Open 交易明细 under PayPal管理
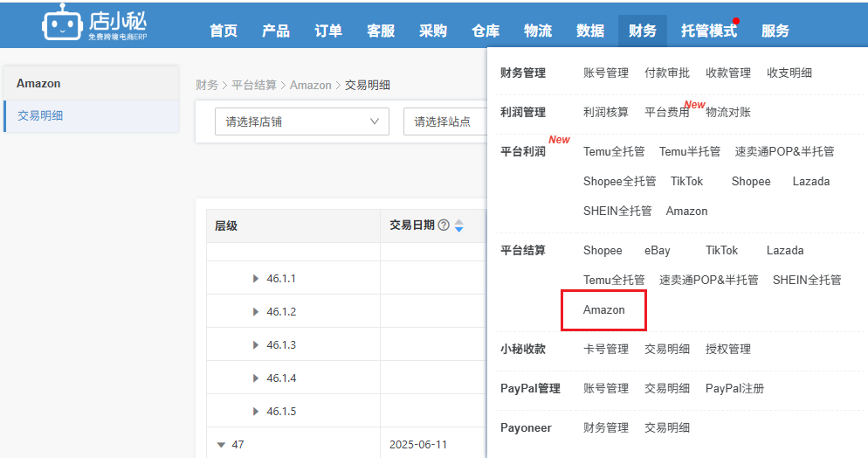This screenshot has height=458, width=868. [x=667, y=389]
